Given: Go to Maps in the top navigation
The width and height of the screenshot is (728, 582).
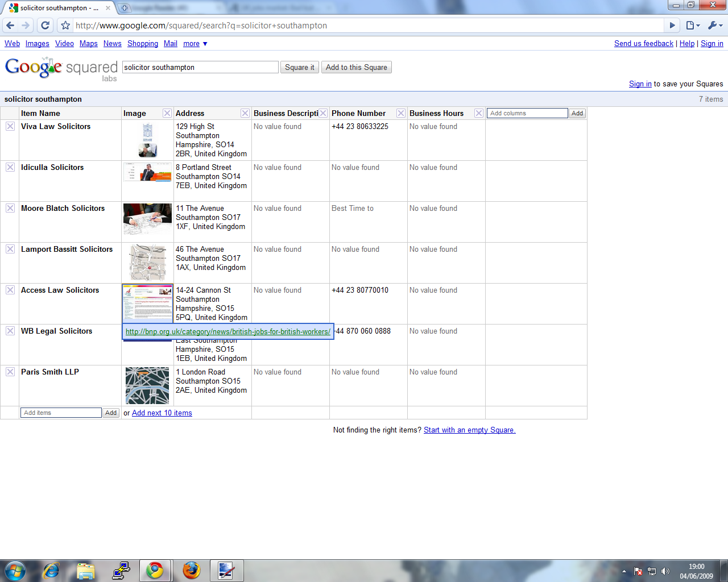Looking at the screenshot, I should click(x=88, y=44).
